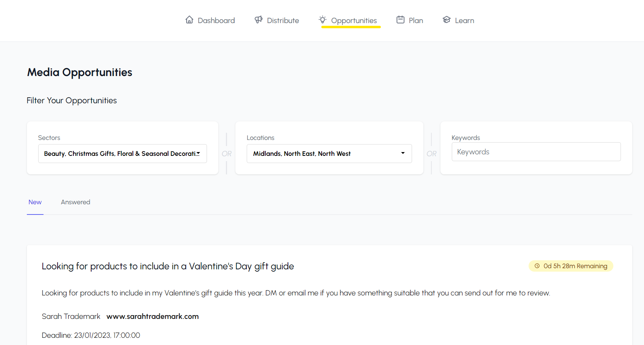
Task: Open Plan via the calendar icon
Action: tap(400, 20)
